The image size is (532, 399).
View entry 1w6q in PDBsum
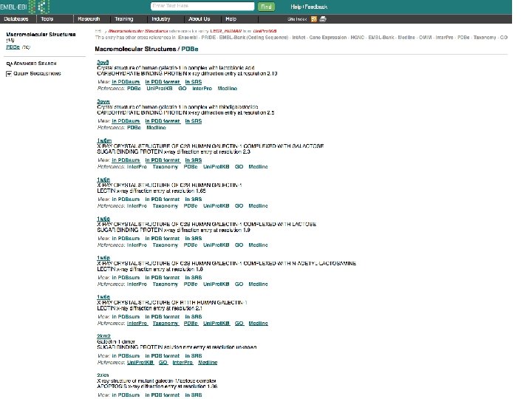click(x=126, y=316)
